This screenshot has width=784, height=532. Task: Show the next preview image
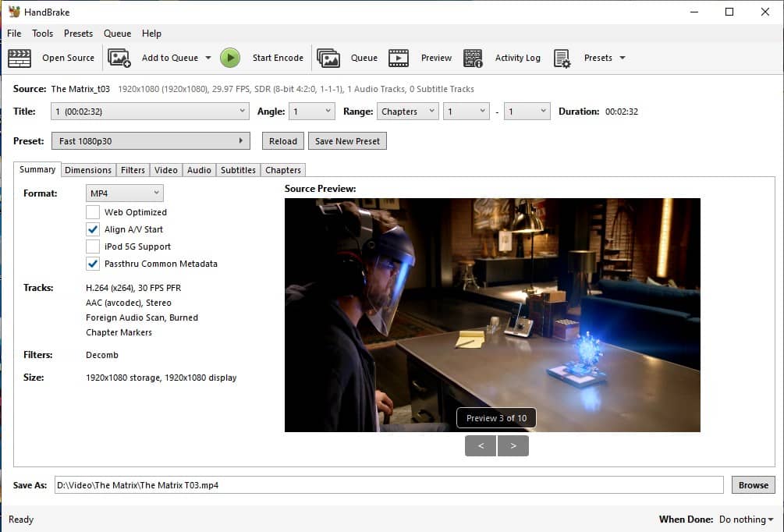click(513, 445)
